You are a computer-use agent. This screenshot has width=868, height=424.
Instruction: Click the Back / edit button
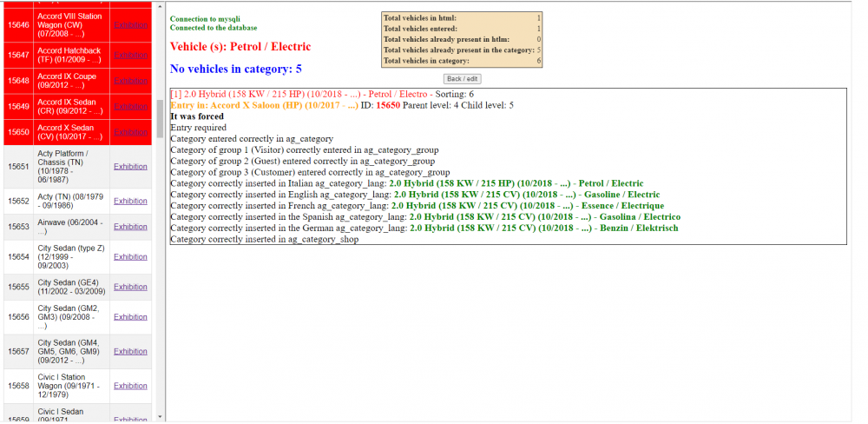[x=463, y=79]
